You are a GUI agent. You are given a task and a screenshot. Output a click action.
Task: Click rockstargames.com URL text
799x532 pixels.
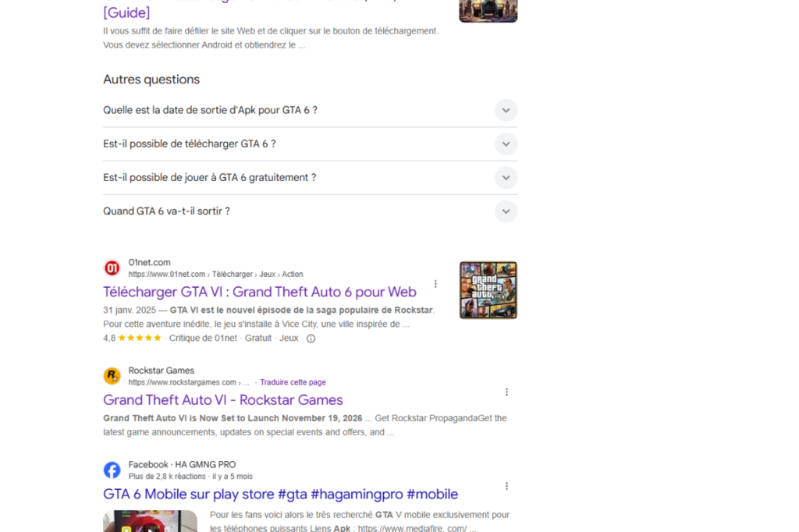pyautogui.click(x=189, y=382)
